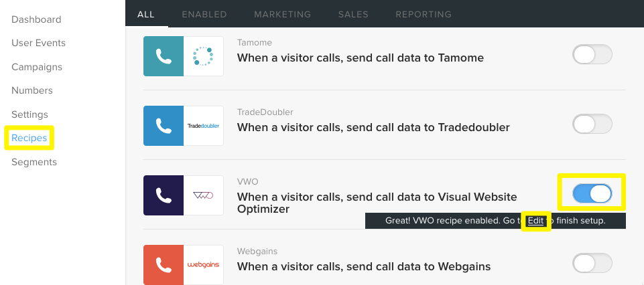Click the Webgains orange phone icon
The height and width of the screenshot is (285, 644).
point(164,265)
